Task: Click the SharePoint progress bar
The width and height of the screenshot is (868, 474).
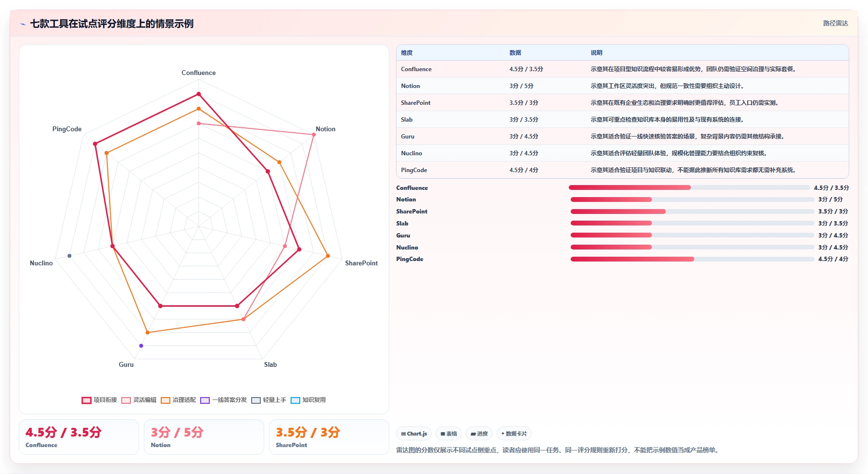Action: pos(692,212)
